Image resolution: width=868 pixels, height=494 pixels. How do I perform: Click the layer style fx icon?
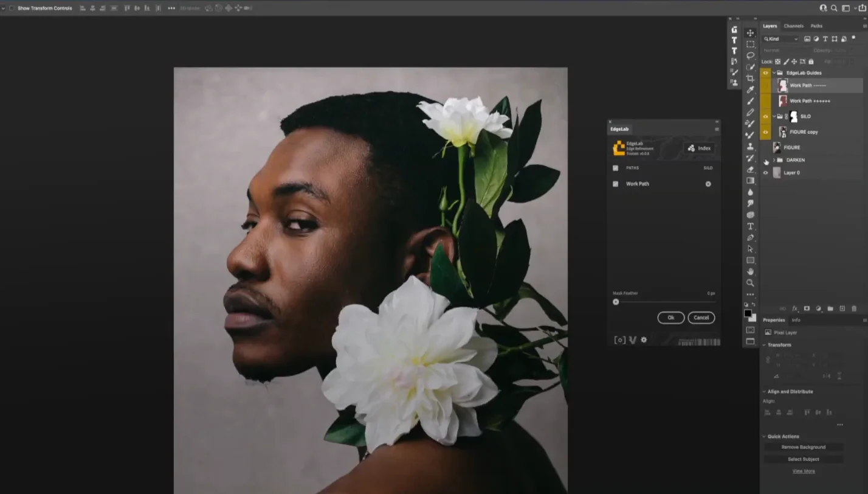[x=794, y=308]
